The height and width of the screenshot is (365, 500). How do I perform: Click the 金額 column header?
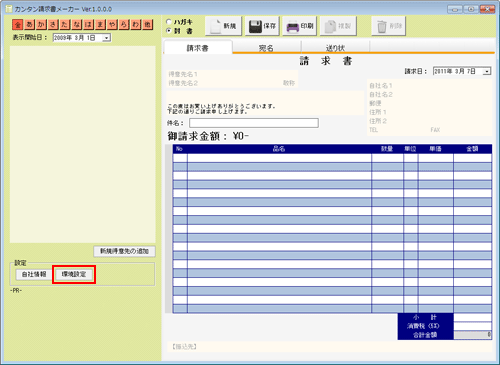(x=472, y=149)
